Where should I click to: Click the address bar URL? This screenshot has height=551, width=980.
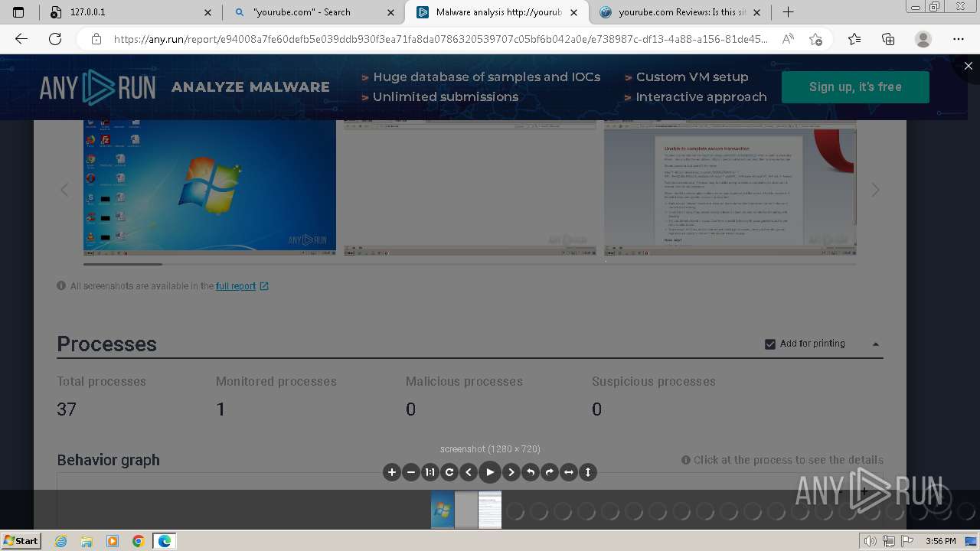[440, 39]
